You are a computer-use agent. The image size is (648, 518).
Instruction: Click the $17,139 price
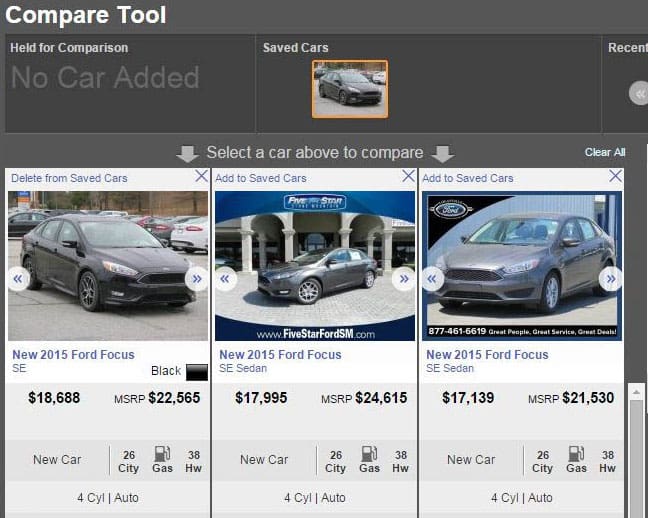(x=468, y=398)
